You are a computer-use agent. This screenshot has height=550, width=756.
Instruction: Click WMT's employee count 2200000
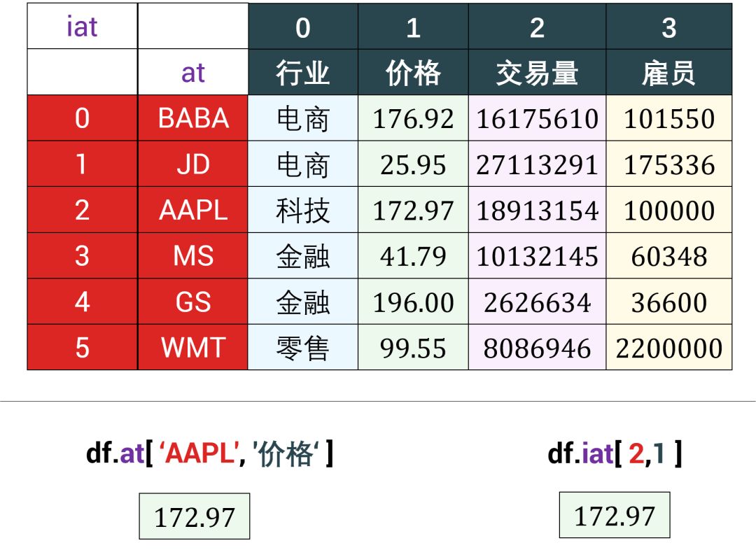pos(668,348)
